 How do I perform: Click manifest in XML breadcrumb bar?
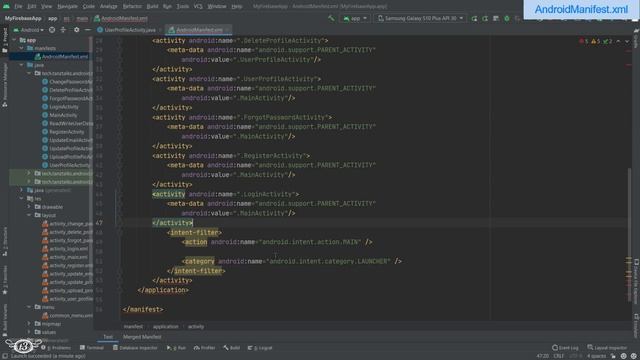click(133, 327)
